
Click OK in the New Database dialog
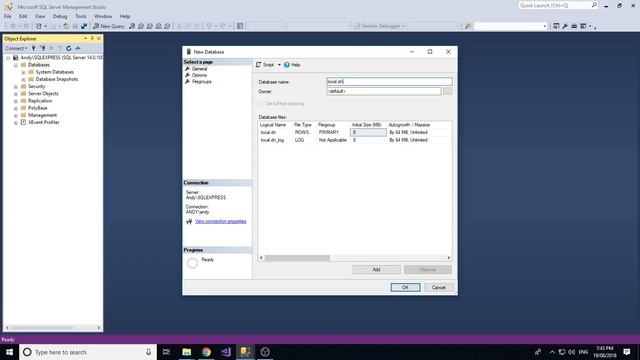[x=405, y=287]
